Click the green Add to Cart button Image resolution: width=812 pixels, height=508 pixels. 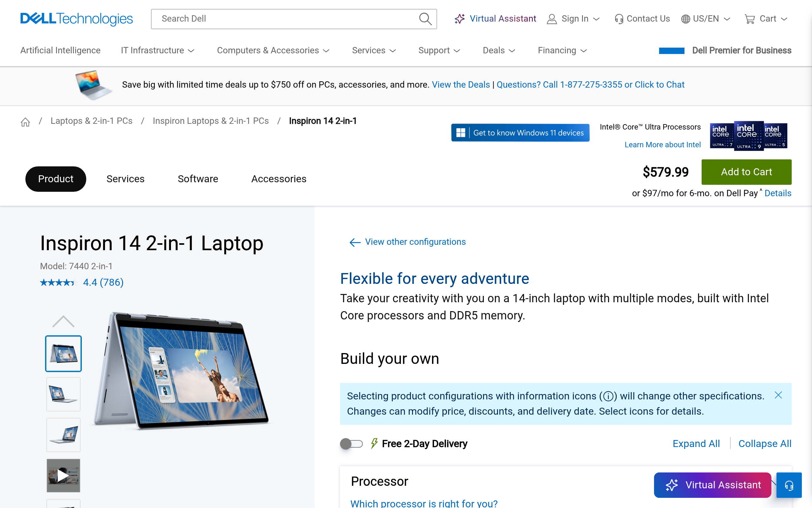pyautogui.click(x=747, y=172)
